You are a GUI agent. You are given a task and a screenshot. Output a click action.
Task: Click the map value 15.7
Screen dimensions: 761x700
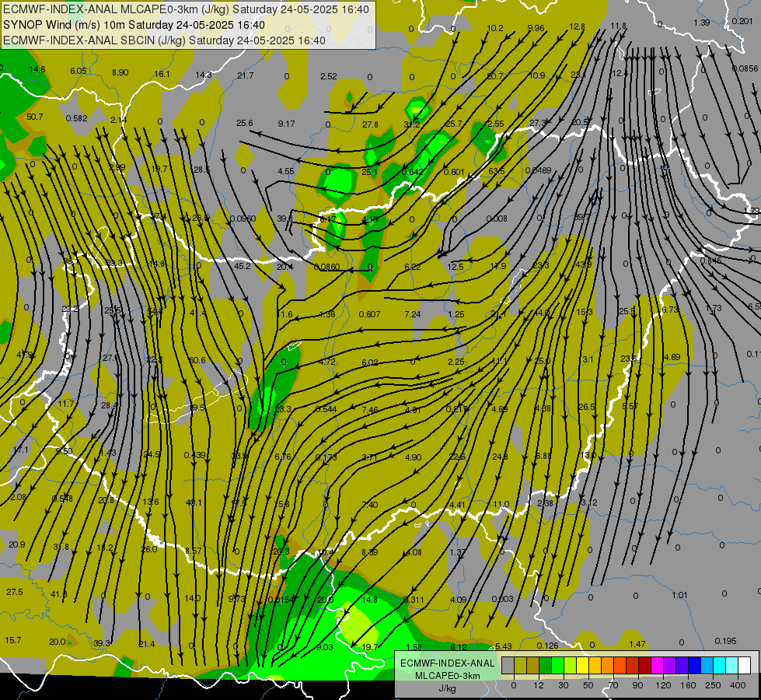tap(13, 640)
